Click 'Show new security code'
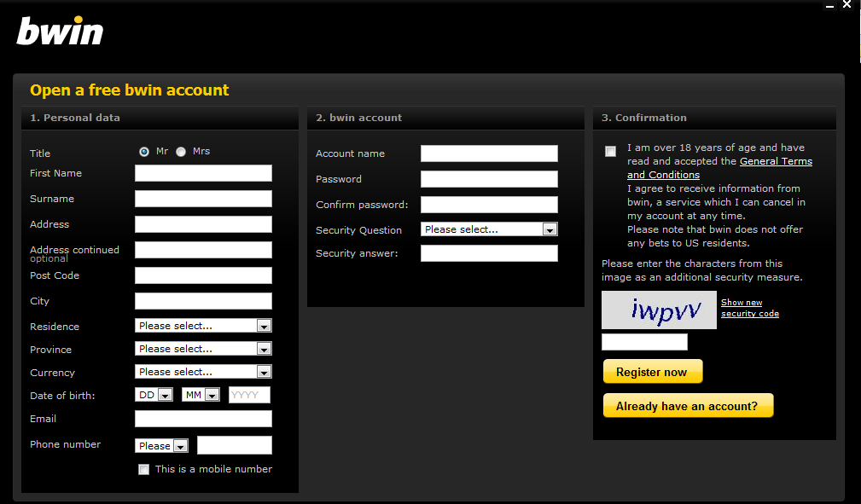861x504 pixels. tap(749, 307)
